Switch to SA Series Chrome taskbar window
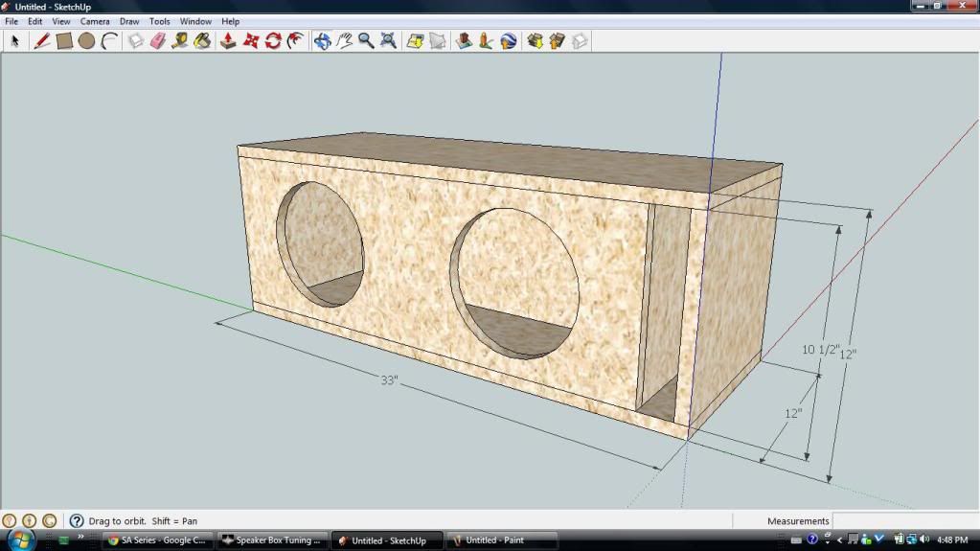 [x=157, y=540]
